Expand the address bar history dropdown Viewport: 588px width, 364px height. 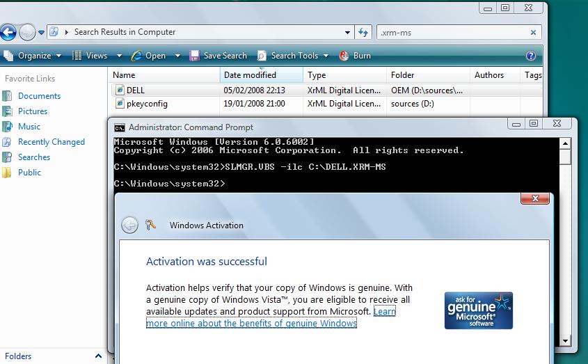click(347, 33)
